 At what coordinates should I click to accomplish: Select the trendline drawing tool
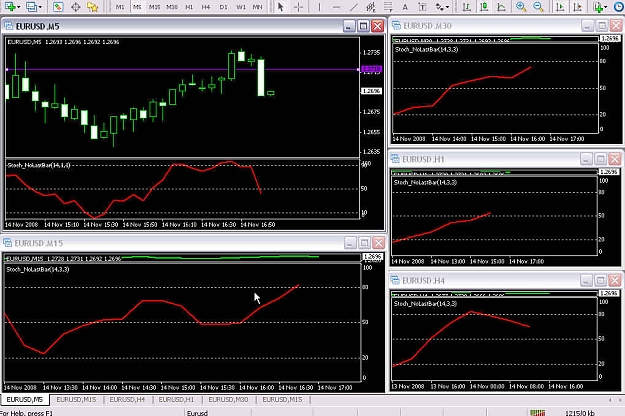[354, 7]
